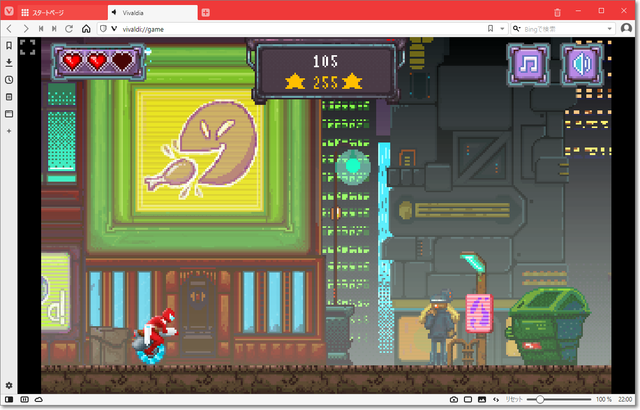Image resolution: width=640 pixels, height=410 pixels.
Task: Capture page with the camera icon
Action: click(x=453, y=399)
